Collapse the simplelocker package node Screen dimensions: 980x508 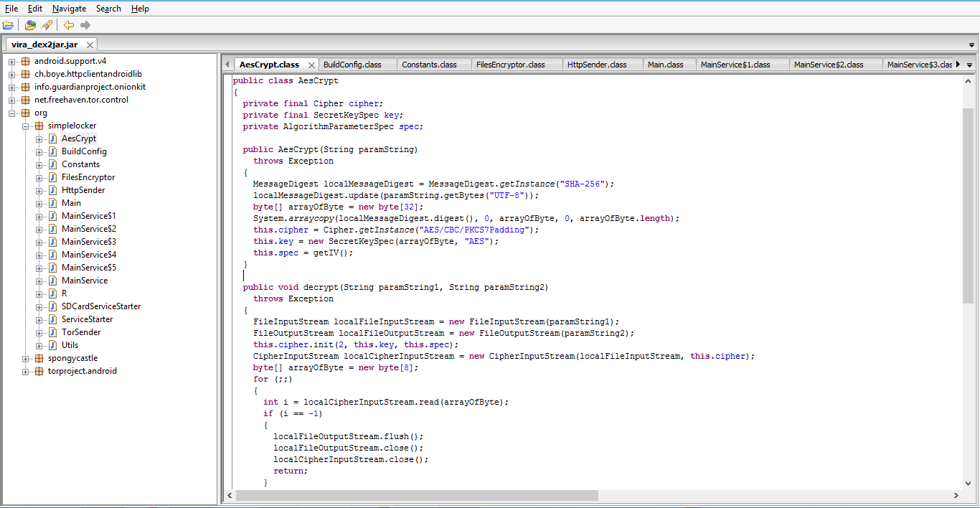[26, 126]
